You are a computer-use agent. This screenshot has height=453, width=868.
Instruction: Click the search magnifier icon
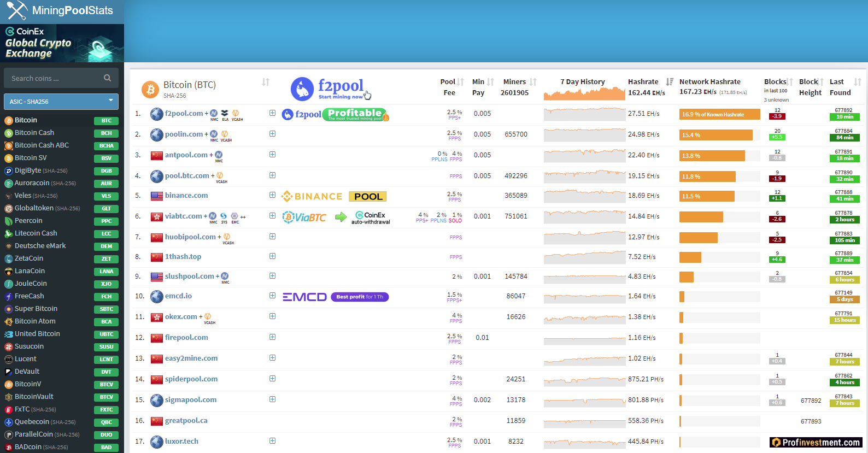(x=107, y=78)
